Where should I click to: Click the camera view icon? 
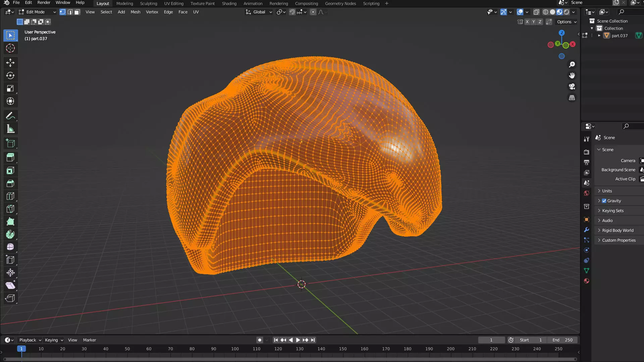click(x=572, y=86)
